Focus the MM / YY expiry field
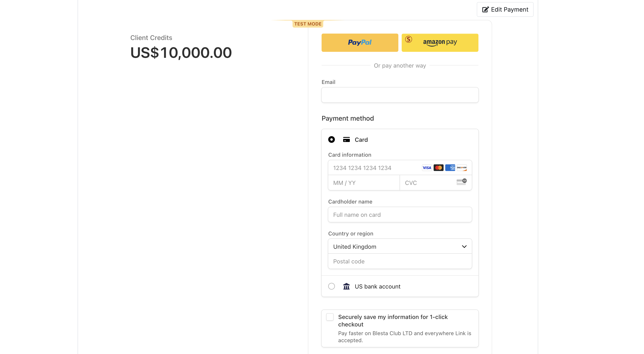This screenshot has height=354, width=644. (364, 183)
